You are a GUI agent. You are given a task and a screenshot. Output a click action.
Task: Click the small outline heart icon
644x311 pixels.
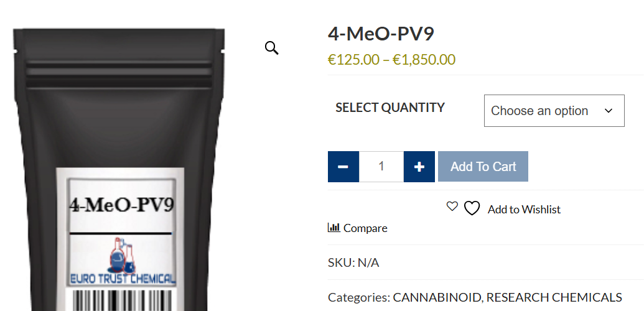click(x=452, y=207)
